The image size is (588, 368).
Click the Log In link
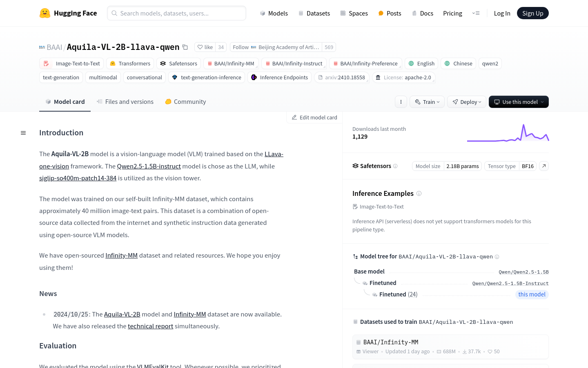coord(502,13)
